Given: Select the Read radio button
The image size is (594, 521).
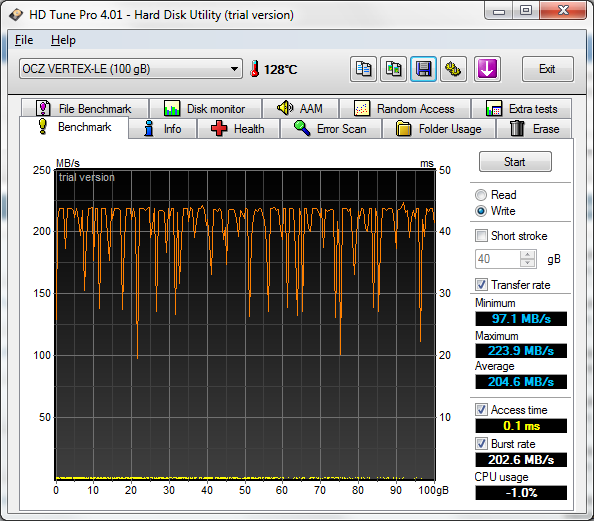Looking at the screenshot, I should click(481, 195).
